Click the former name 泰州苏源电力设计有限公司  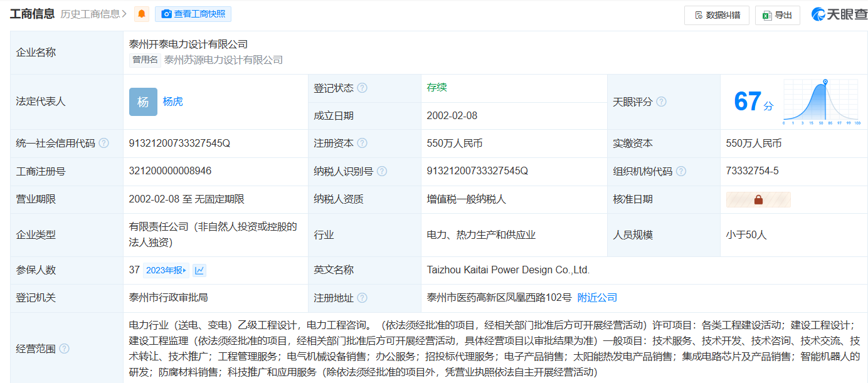[x=224, y=60]
